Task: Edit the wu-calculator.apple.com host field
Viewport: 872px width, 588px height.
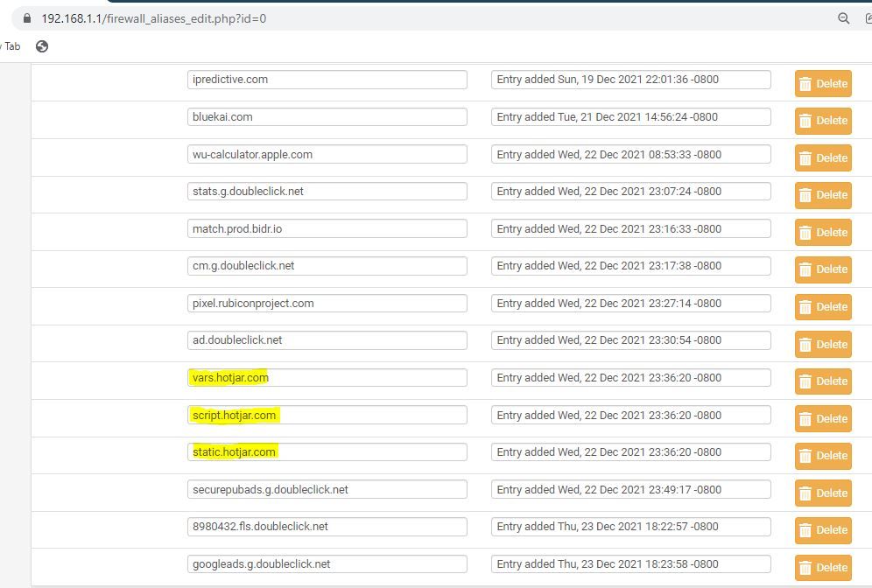Action: (x=327, y=155)
